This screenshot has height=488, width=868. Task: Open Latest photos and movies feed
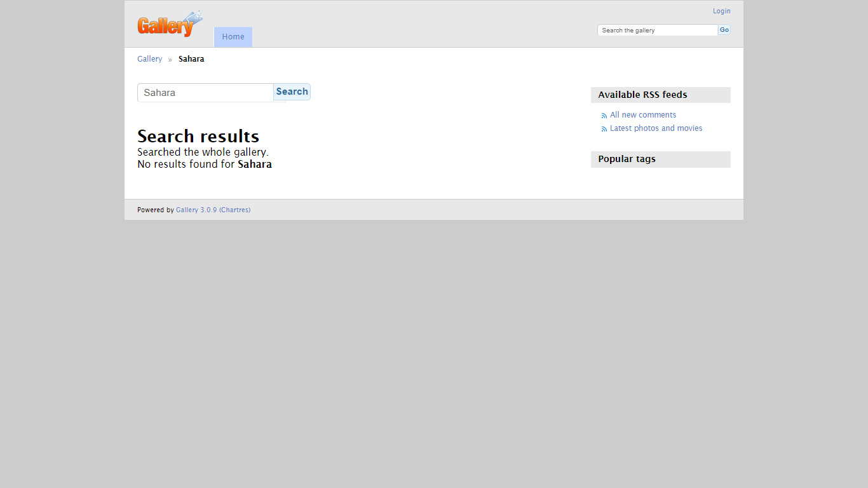pos(656,128)
